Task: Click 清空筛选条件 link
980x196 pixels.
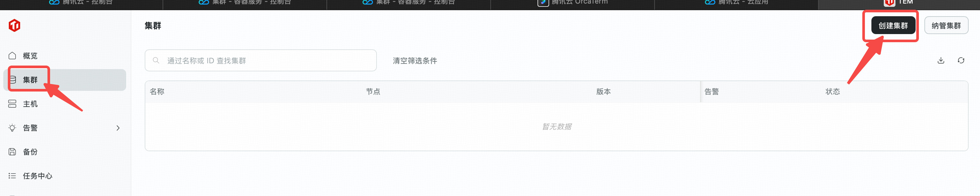Action: point(415,61)
